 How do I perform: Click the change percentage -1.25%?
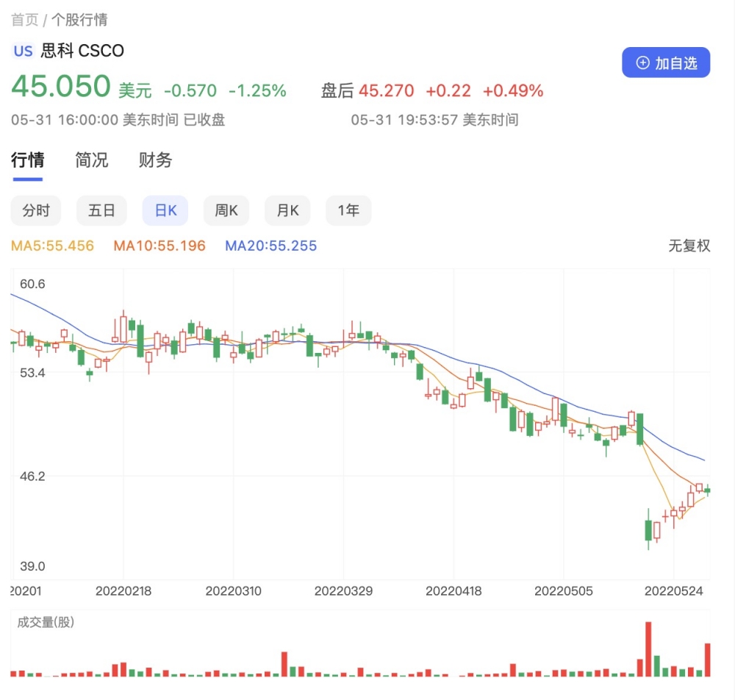[x=257, y=90]
